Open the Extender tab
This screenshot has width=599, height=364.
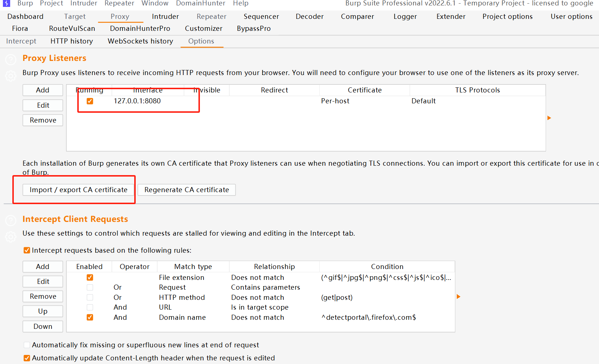point(451,16)
